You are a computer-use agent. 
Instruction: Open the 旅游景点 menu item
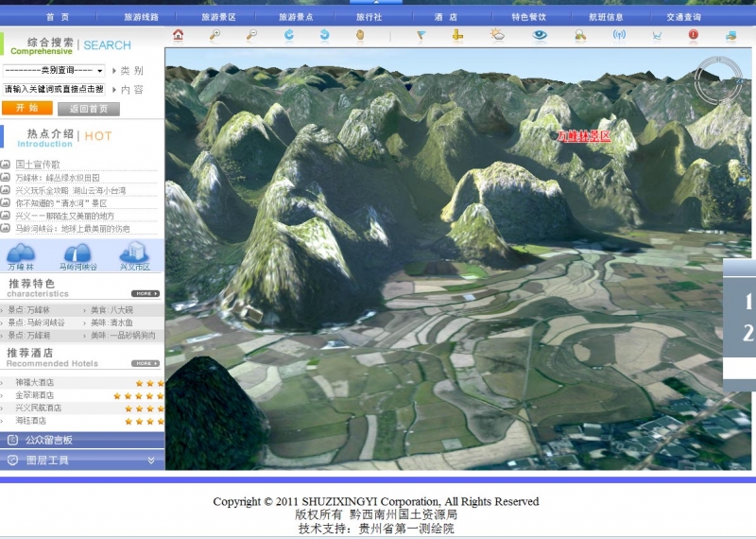tap(296, 17)
